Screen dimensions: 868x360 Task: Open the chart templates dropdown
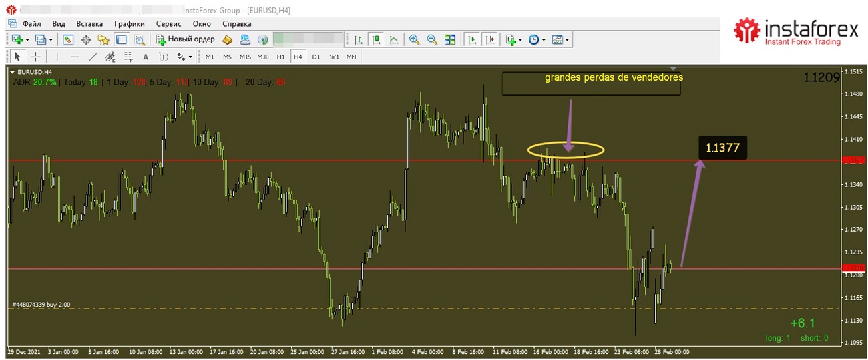(561, 40)
